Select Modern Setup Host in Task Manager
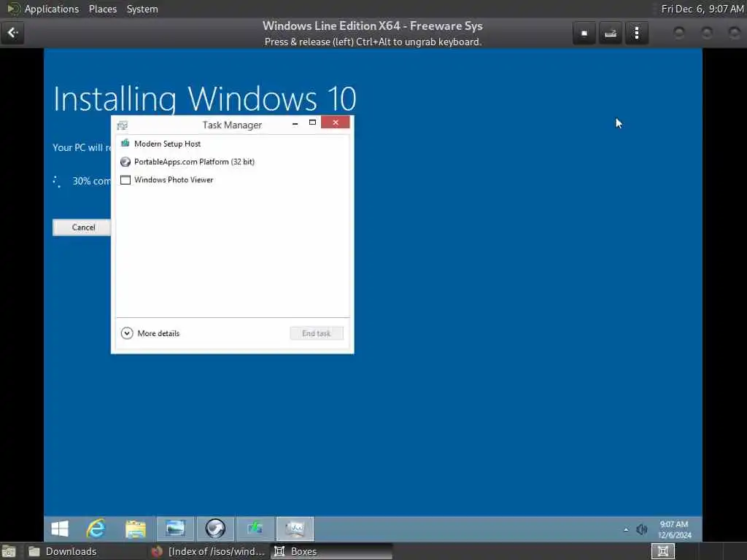This screenshot has width=747, height=560. point(233,144)
